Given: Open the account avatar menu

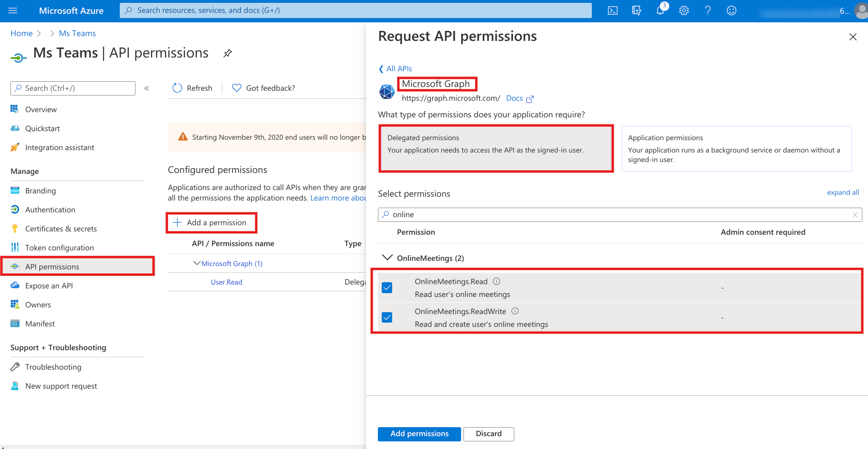Looking at the screenshot, I should point(861,10).
